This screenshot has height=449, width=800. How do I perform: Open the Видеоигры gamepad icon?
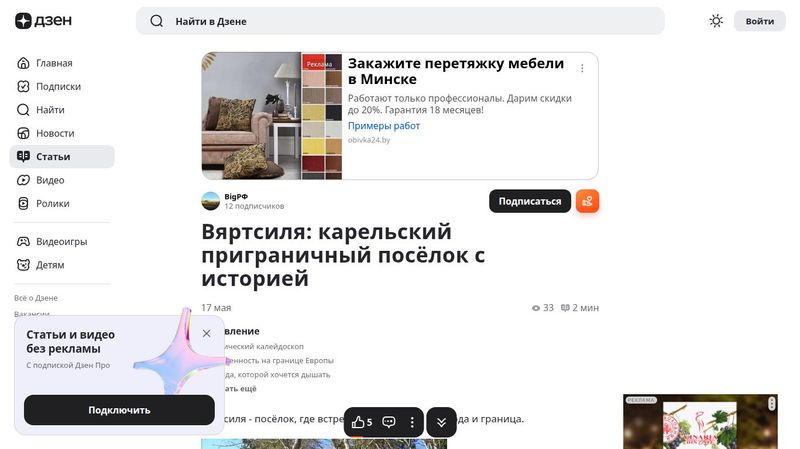point(24,242)
